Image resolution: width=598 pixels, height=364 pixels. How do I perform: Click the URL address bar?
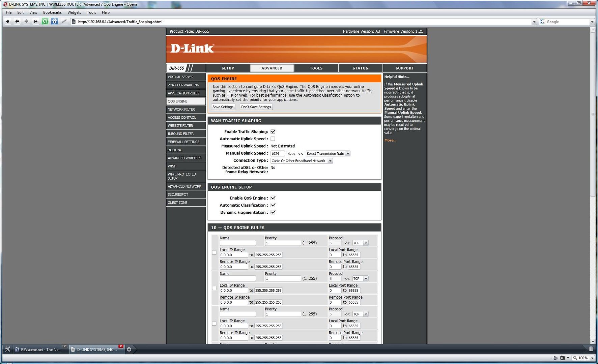(x=304, y=22)
